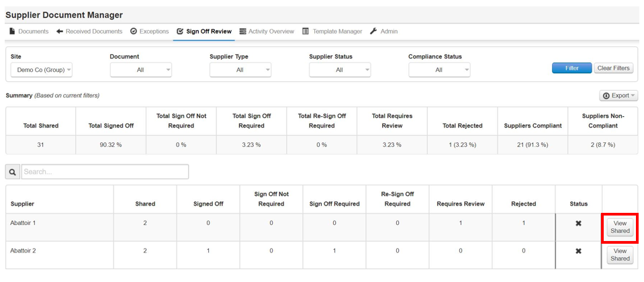The image size is (644, 282).
Task: Sort by the Rejected column header
Action: (524, 203)
